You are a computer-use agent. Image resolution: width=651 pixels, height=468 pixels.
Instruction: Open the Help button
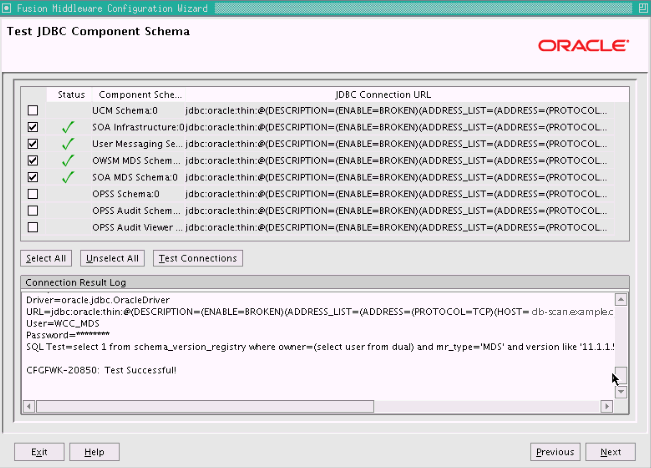(x=94, y=452)
